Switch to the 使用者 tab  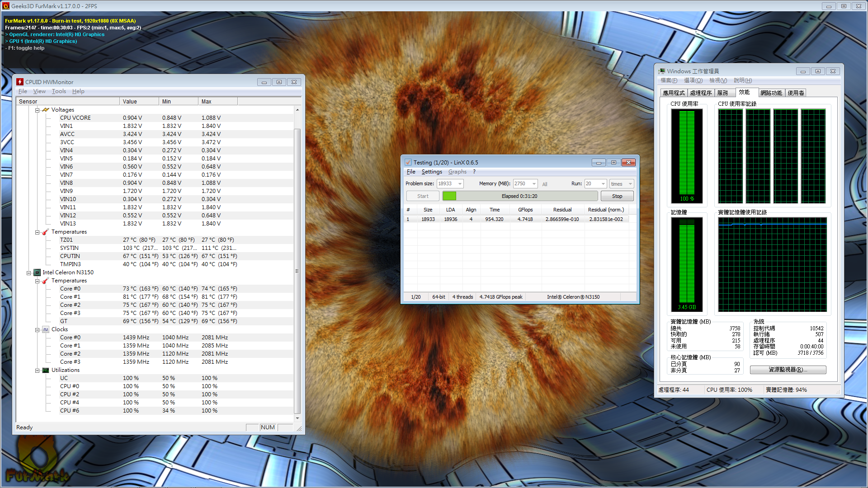[x=796, y=93]
